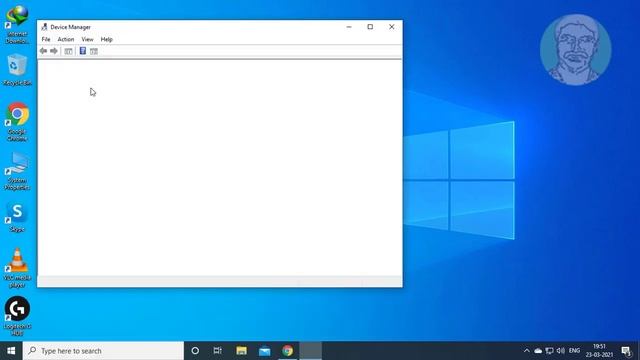Select the Recycle Bin desktop icon
Image resolution: width=640 pixels, height=360 pixels.
coord(17,70)
